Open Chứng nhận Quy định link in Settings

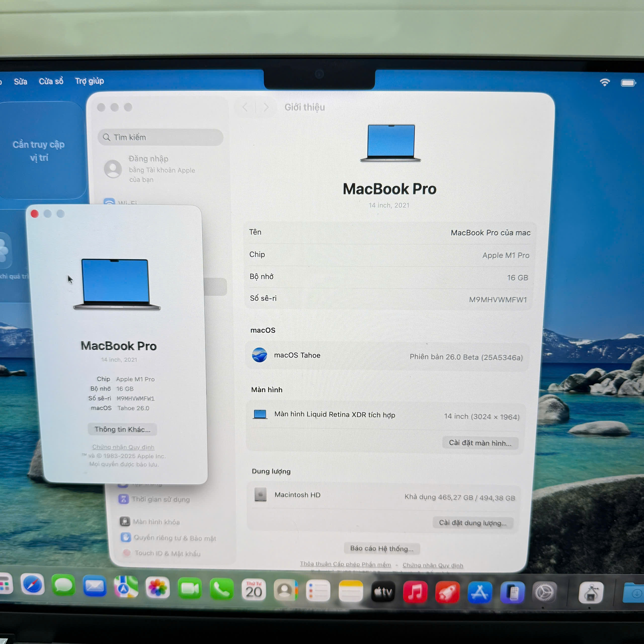[433, 565]
